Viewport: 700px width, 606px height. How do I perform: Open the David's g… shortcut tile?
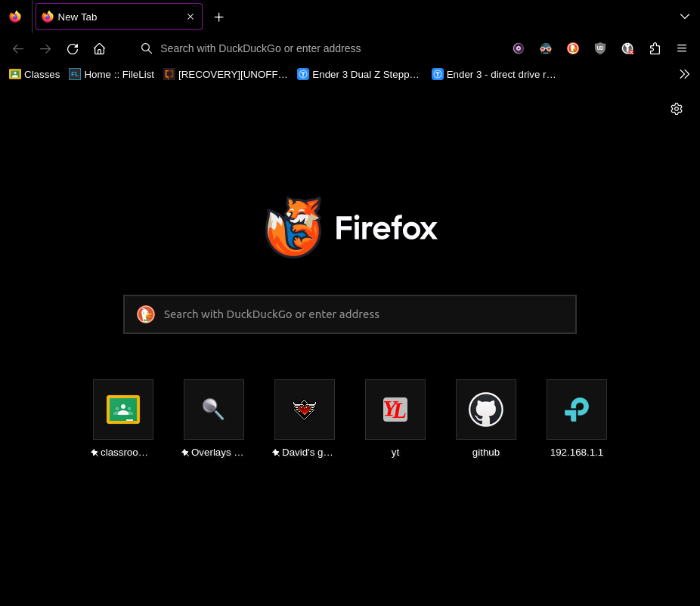(305, 410)
